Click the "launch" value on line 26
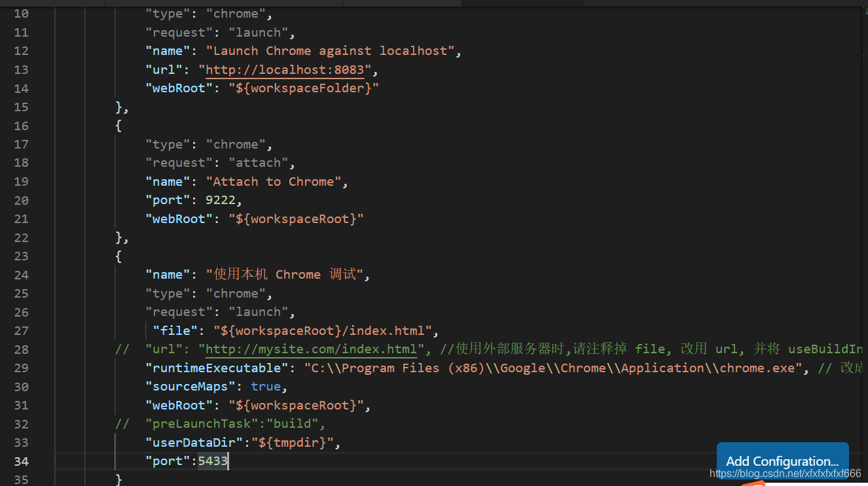 258,312
